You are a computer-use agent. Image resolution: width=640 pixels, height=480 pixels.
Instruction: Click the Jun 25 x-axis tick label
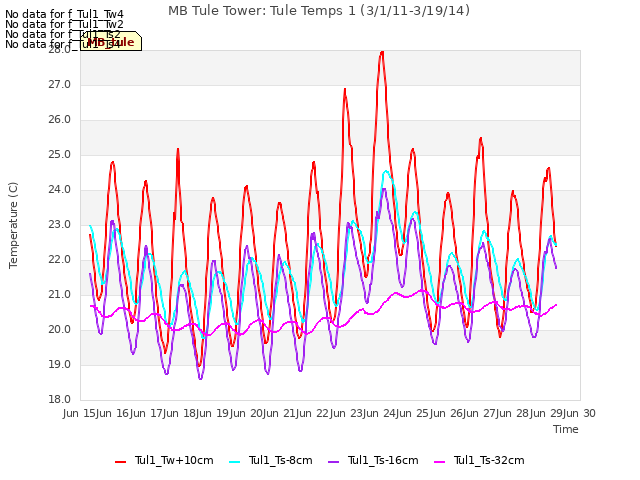point(414,413)
